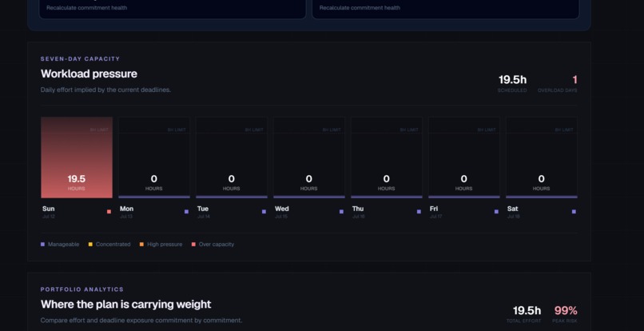Click the High pressure legend swatch
Screen dimensions: 644x331
pyautogui.click(x=141, y=244)
